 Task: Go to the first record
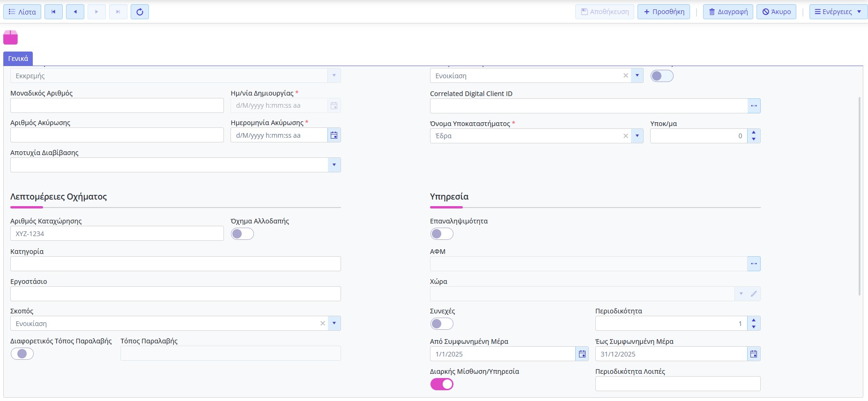pyautogui.click(x=53, y=12)
